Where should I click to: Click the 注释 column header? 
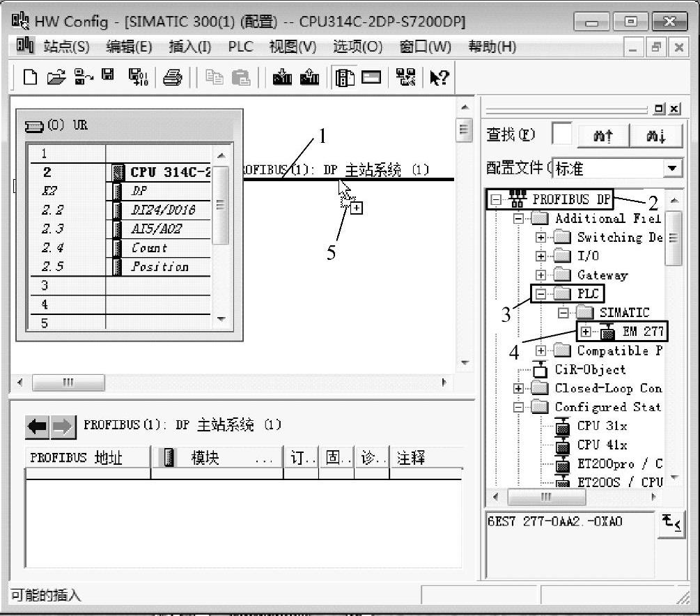[426, 457]
